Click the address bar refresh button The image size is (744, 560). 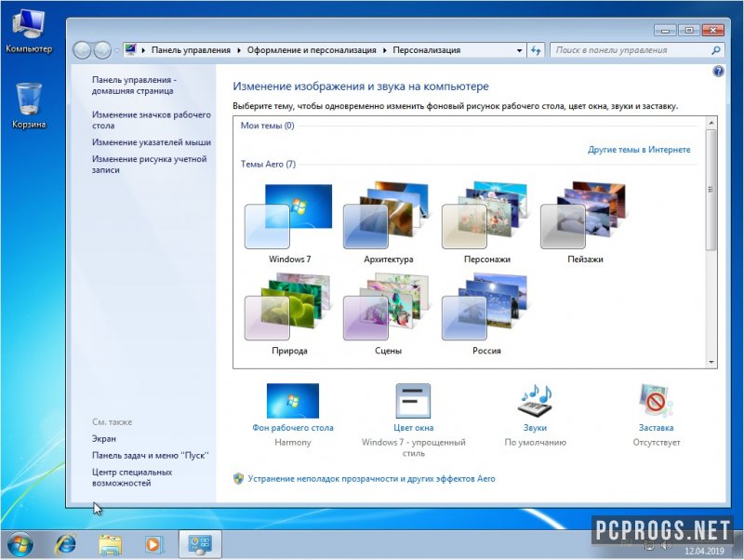[x=536, y=50]
